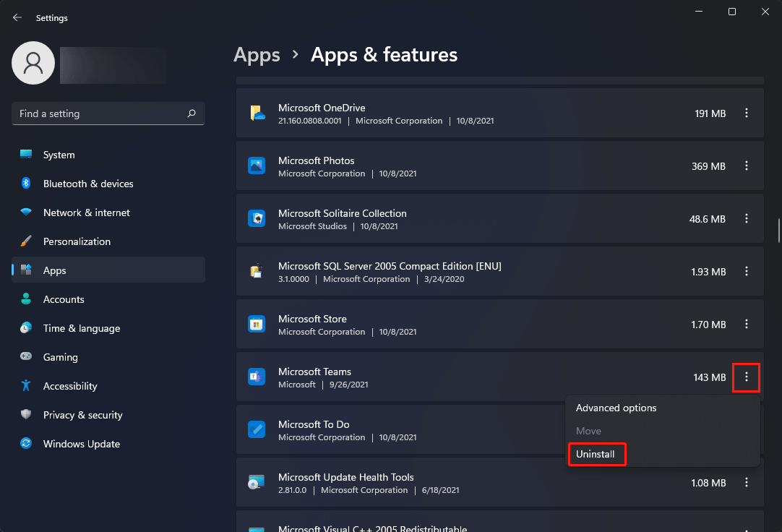Screen dimensions: 782x532
Task: Open the System settings category
Action: pyautogui.click(x=108, y=155)
